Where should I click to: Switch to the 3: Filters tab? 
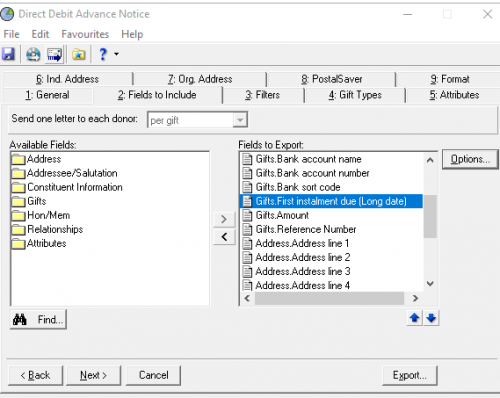263,95
